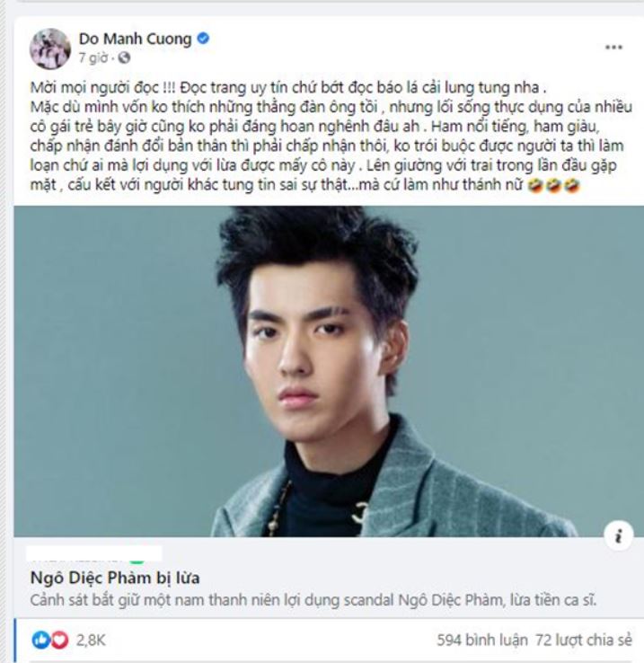
Task: View the 594 bình luận comments
Action: (x=482, y=641)
